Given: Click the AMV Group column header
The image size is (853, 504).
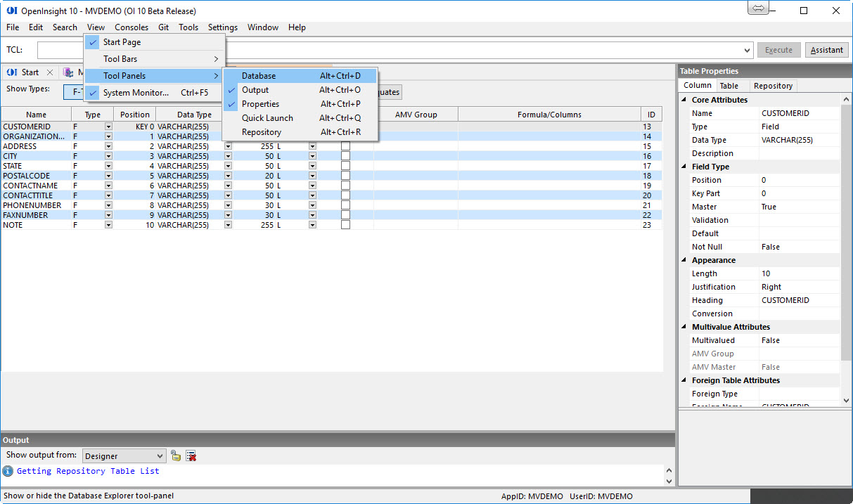Looking at the screenshot, I should click(x=416, y=115).
